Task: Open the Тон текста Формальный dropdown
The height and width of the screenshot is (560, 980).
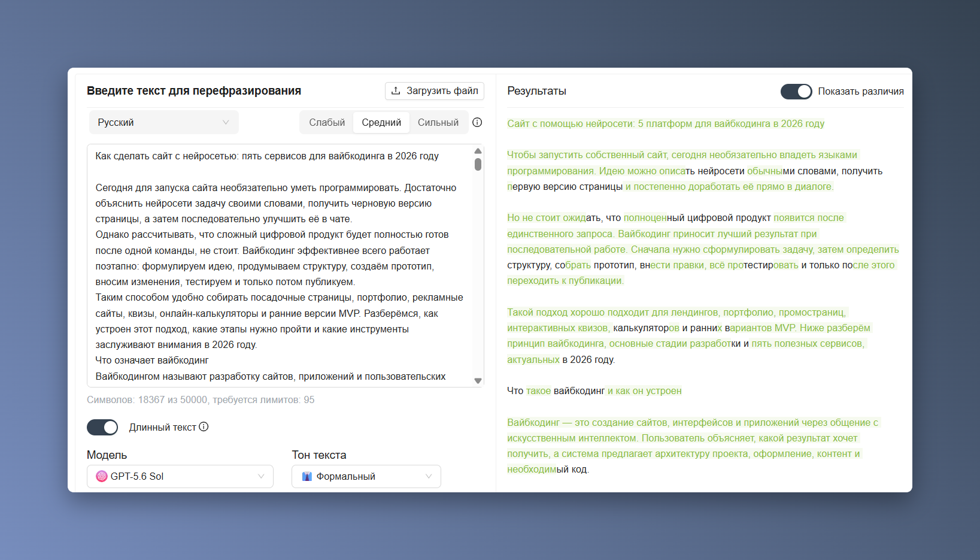Action: click(x=366, y=476)
